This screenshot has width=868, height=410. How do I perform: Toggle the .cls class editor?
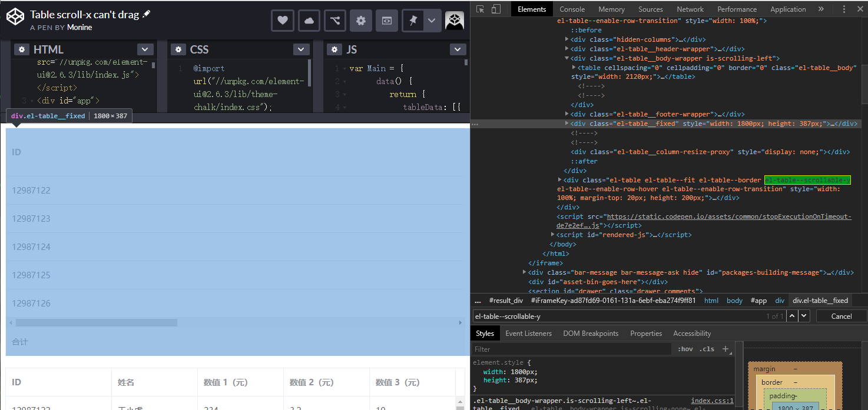(x=707, y=348)
